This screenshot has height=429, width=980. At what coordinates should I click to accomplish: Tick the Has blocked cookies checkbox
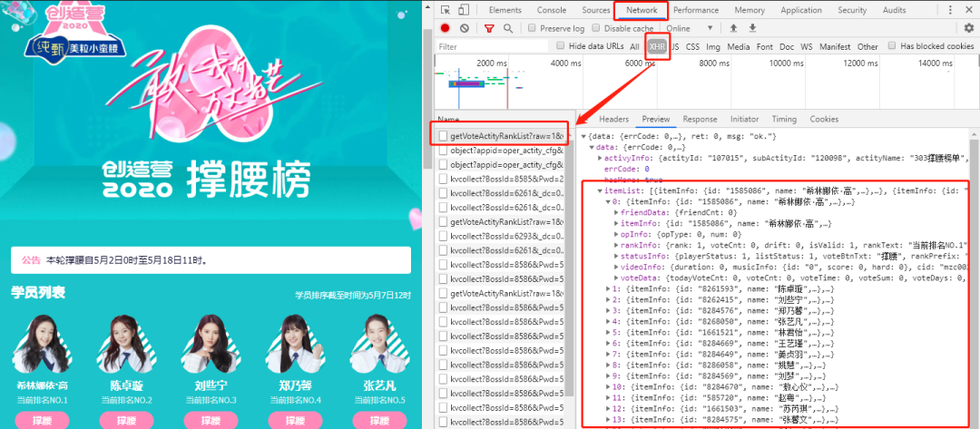892,45
